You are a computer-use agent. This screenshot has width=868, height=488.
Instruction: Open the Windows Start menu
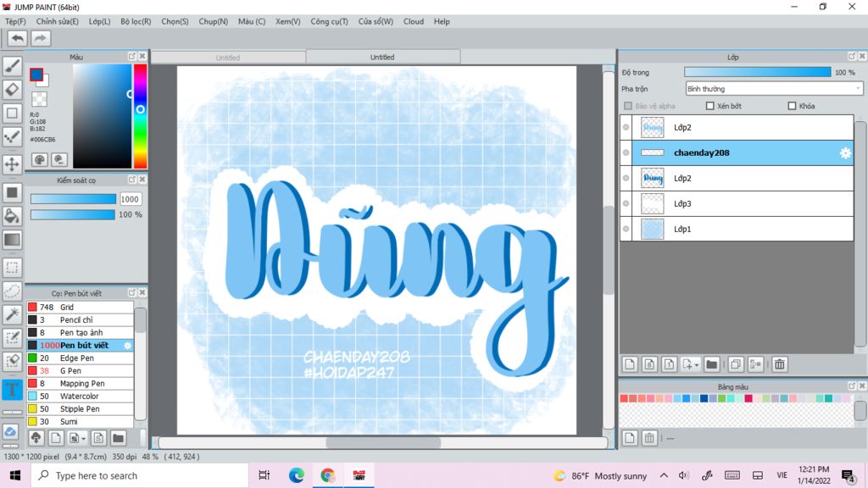(15, 475)
